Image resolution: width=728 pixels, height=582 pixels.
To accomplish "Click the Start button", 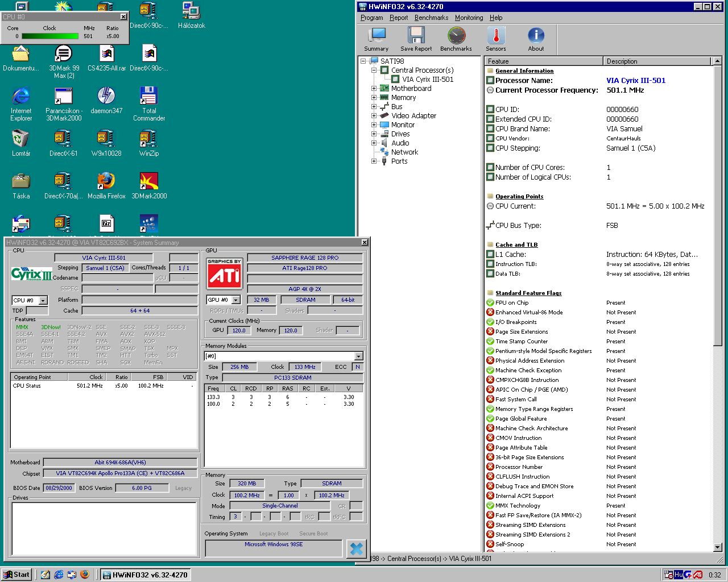I will (x=16, y=575).
